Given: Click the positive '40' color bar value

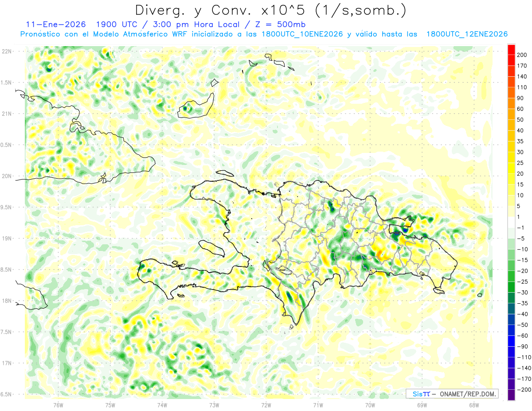Looking at the screenshot, I should [520, 130].
